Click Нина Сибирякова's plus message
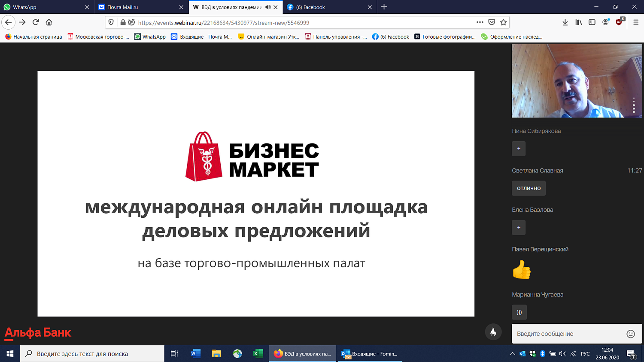Image resolution: width=644 pixels, height=362 pixels. 519,149
